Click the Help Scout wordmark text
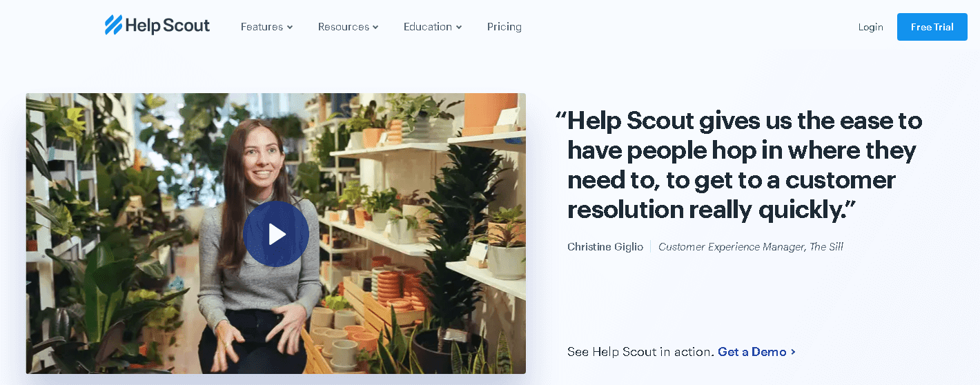The height and width of the screenshot is (385, 980). coord(168,26)
